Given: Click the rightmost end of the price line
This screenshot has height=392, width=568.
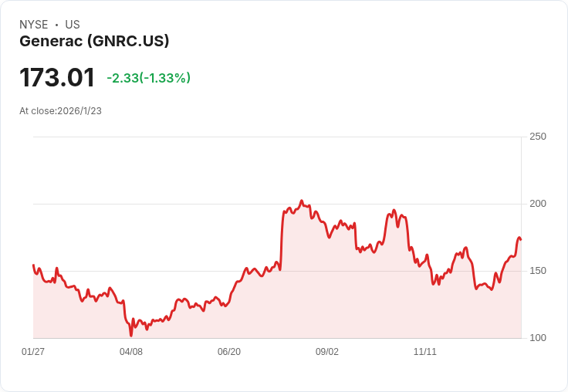Looking at the screenshot, I should (x=521, y=239).
